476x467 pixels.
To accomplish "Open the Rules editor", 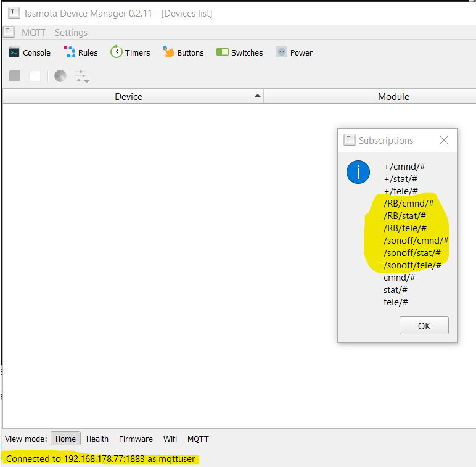I will [x=81, y=52].
